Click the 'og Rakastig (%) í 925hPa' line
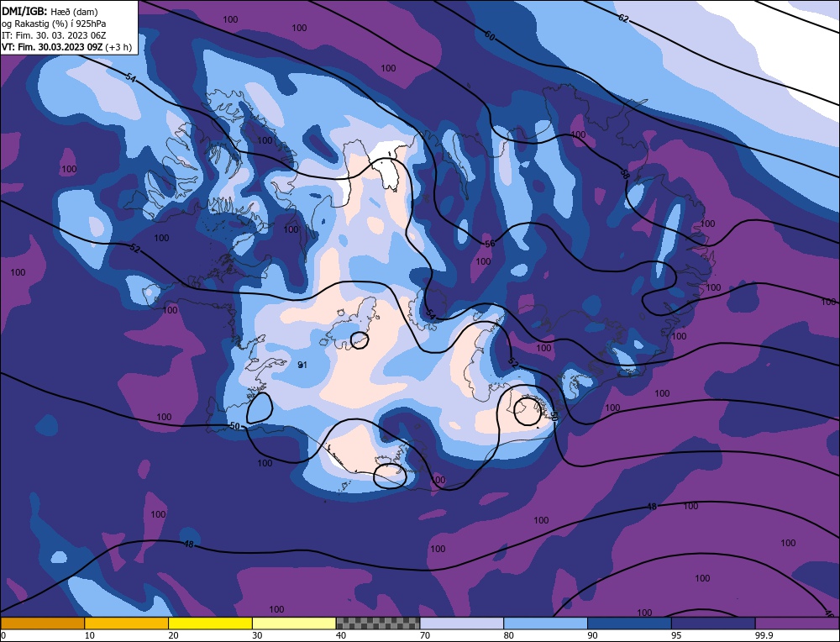Screen dimensions: 840x642 pyautogui.click(x=54, y=24)
